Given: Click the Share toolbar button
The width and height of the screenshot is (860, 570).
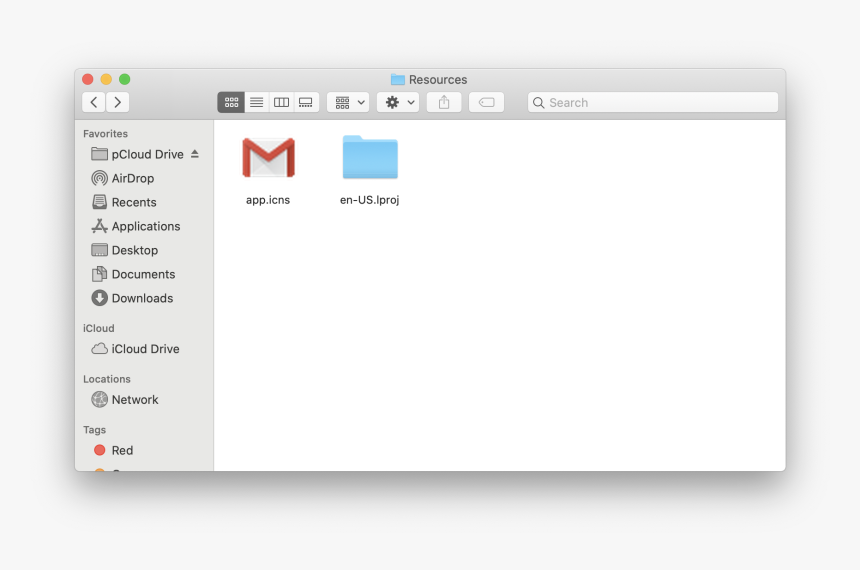Looking at the screenshot, I should (444, 102).
